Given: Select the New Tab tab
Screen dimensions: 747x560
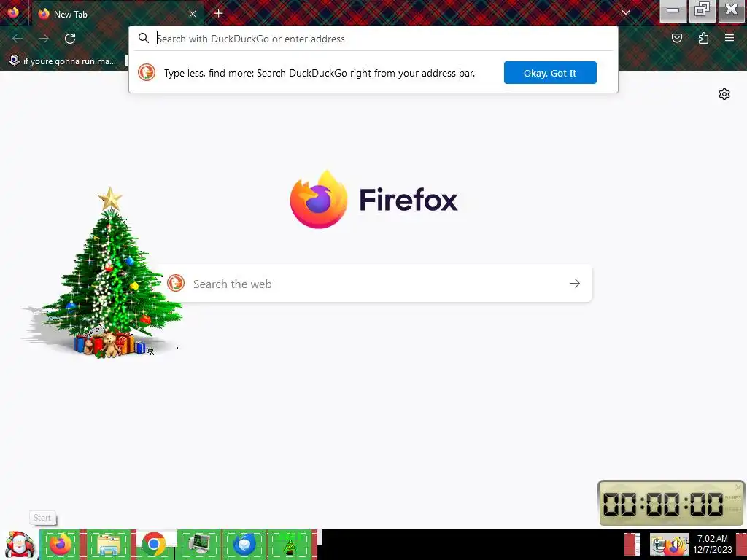Looking at the screenshot, I should pyautogui.click(x=117, y=14).
